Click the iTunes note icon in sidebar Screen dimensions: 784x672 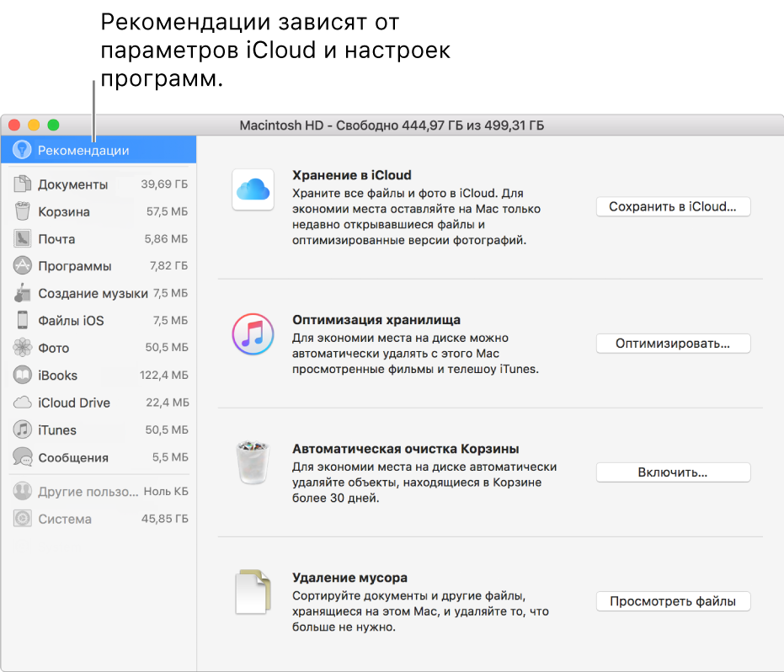tap(22, 429)
